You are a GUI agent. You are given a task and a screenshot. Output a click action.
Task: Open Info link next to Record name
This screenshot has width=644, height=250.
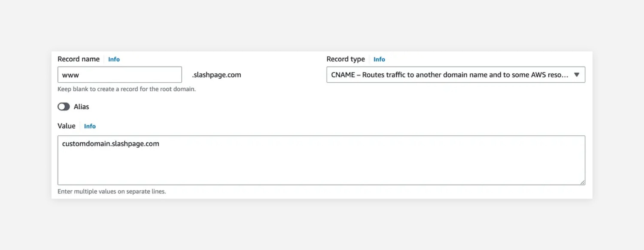point(114,59)
